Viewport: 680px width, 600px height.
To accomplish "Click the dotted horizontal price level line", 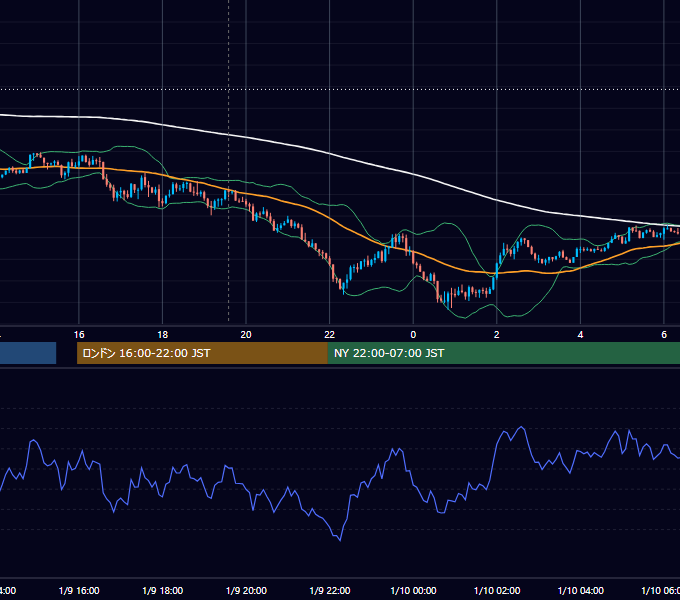I will (x=340, y=90).
